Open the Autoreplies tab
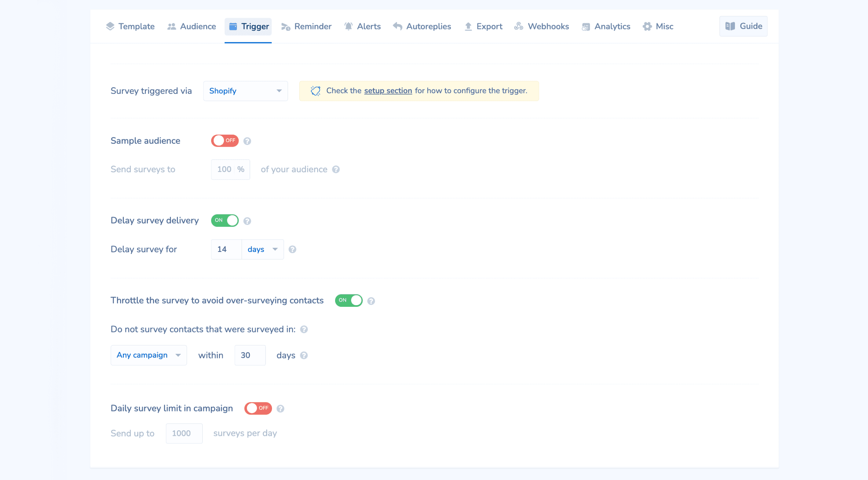 coord(422,26)
